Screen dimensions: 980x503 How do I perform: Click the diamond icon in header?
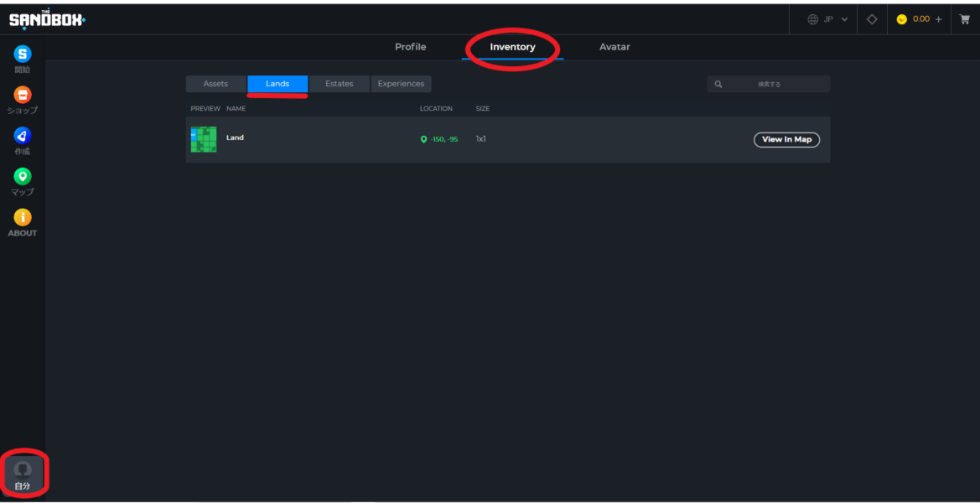pos(872,19)
